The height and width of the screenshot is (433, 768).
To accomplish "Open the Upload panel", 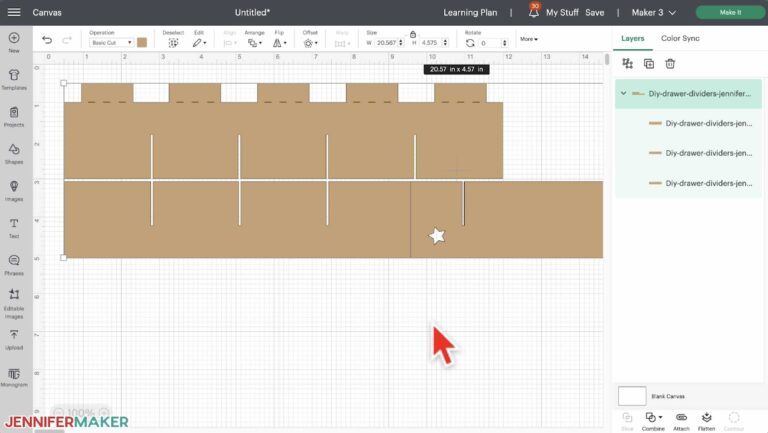I will (14, 340).
